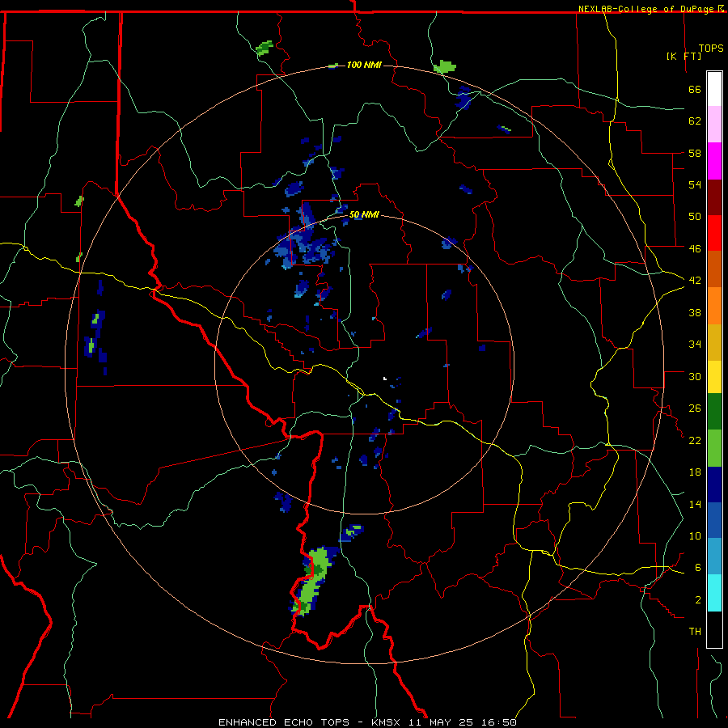The width and height of the screenshot is (728, 728).
Task: Select the 6 legend label
Action: tap(698, 568)
